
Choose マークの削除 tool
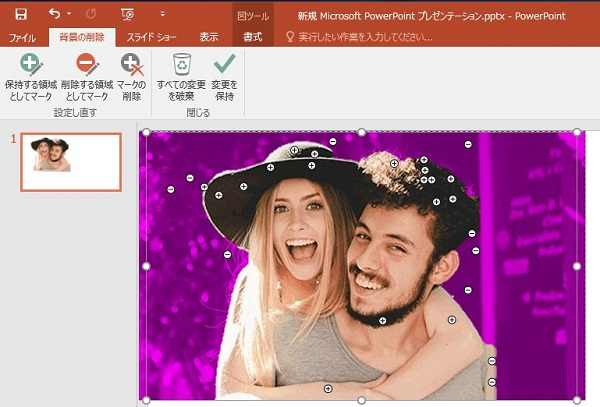(132, 78)
